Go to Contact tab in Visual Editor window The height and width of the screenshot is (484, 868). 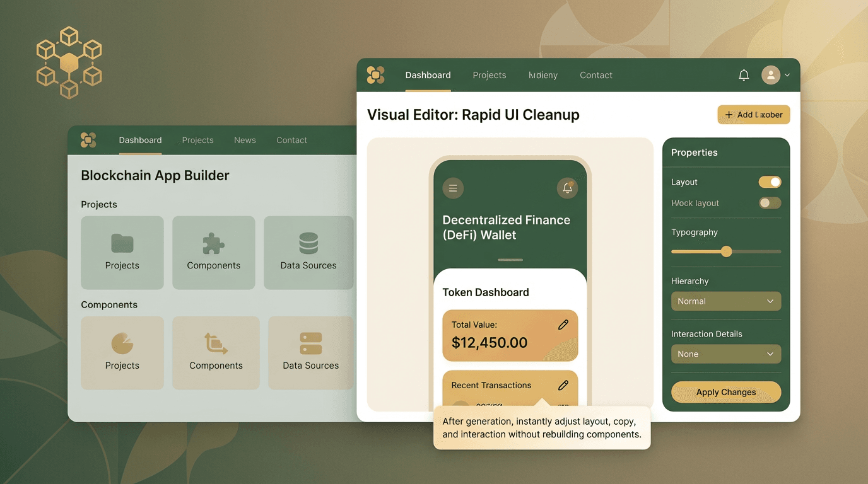596,75
